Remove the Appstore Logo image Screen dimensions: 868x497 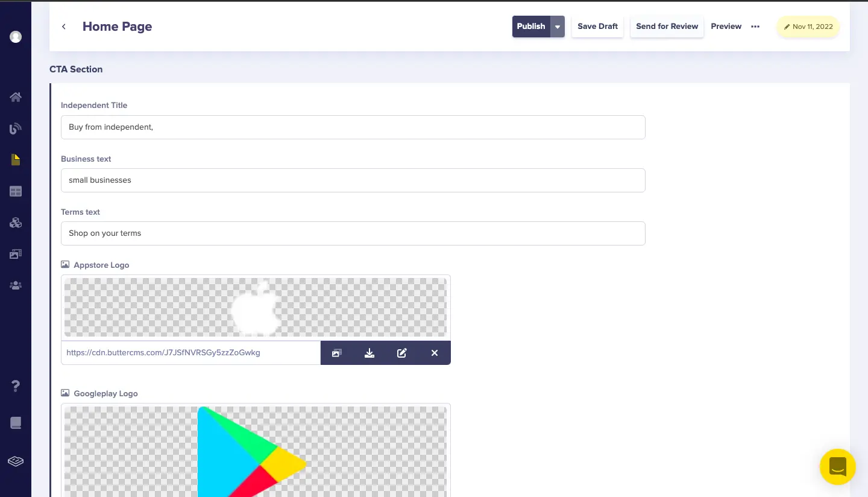(x=435, y=353)
